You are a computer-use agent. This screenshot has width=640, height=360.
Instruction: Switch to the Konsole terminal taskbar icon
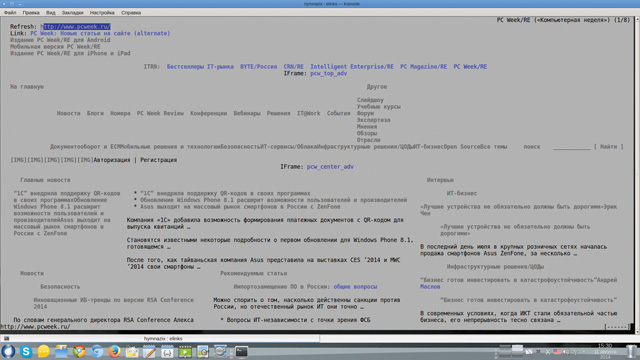point(241,351)
